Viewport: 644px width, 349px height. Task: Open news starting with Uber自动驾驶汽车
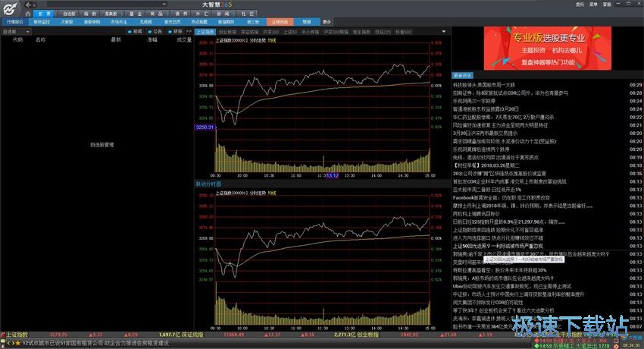(x=511, y=286)
